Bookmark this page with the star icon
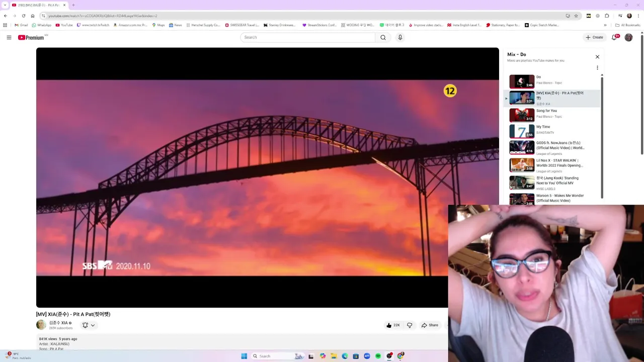The width and height of the screenshot is (644, 362). pyautogui.click(x=576, y=16)
